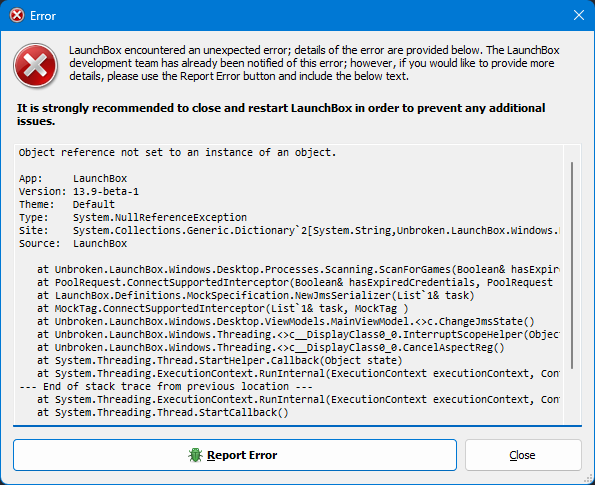Click the InterruptScopeHelper stack trace line
This screenshot has width=595, height=485.
click(x=298, y=334)
